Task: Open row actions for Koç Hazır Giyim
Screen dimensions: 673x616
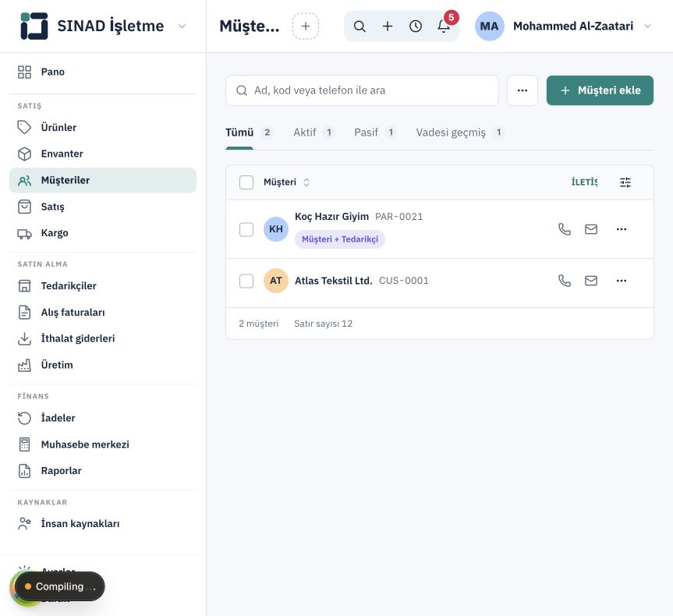Action: tap(622, 229)
